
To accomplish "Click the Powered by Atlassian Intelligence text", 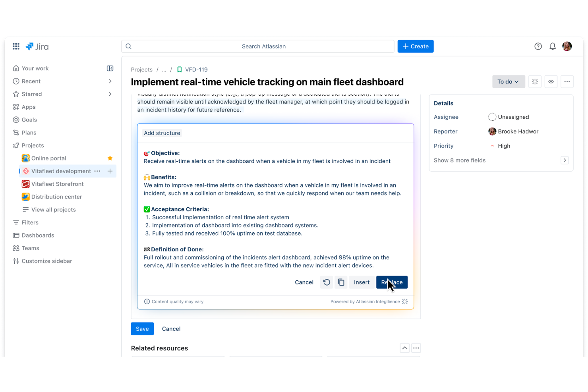I will tap(365, 301).
